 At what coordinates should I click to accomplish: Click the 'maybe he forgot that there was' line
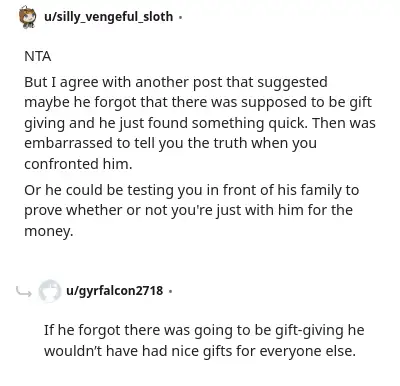[198, 103]
